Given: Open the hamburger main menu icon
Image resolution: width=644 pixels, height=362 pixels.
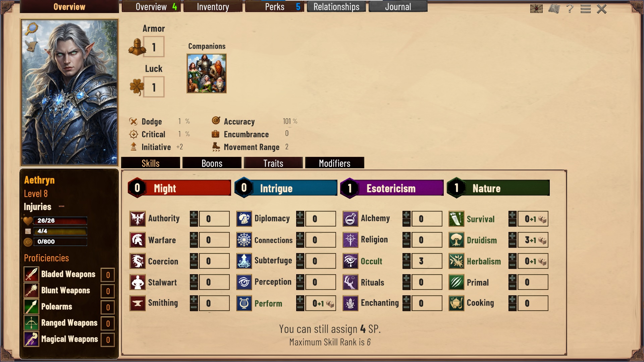Looking at the screenshot, I should click(x=586, y=9).
